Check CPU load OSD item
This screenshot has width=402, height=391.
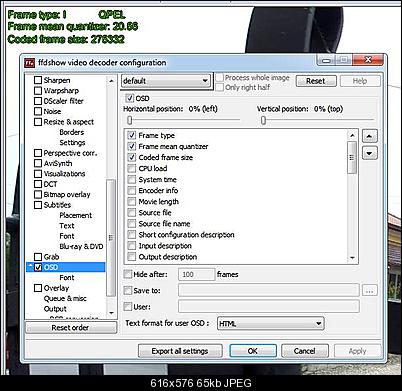132,168
